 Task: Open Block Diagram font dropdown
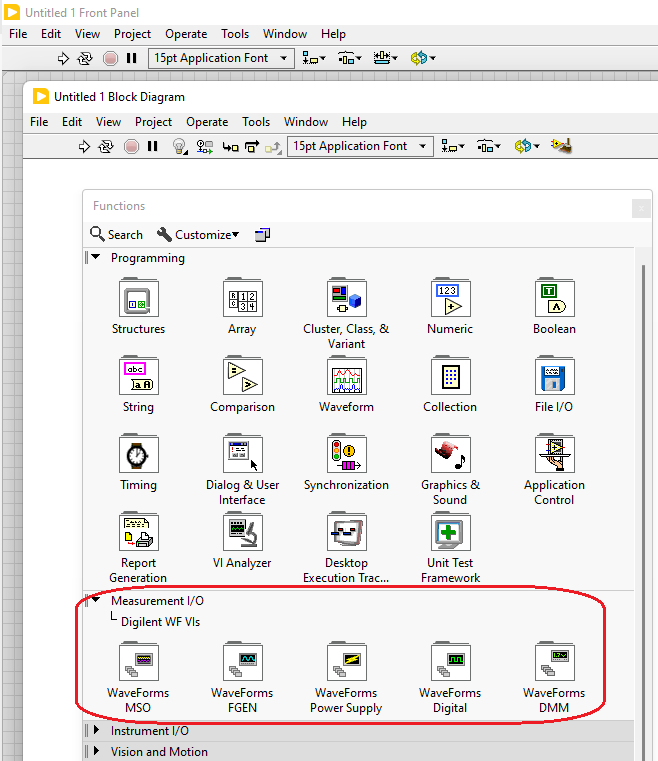360,147
